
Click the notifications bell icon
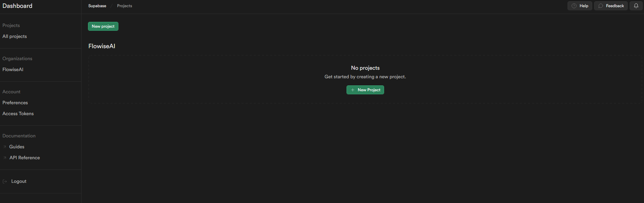(x=636, y=6)
